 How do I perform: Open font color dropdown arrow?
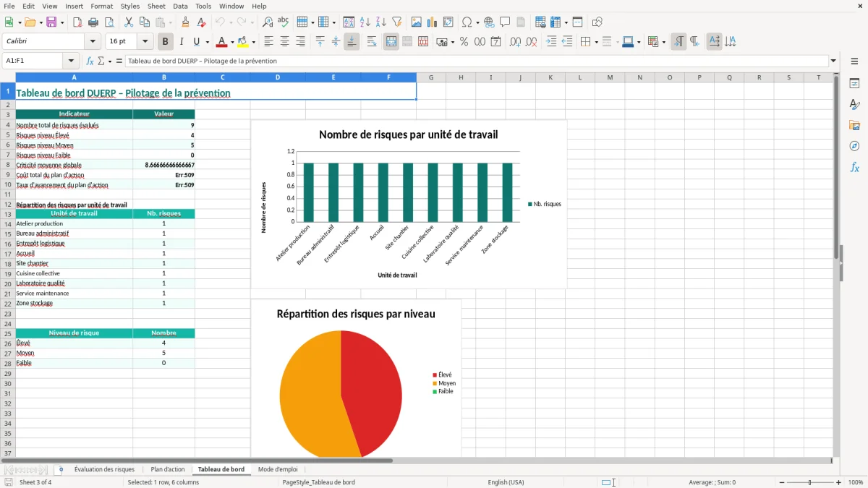coord(232,42)
